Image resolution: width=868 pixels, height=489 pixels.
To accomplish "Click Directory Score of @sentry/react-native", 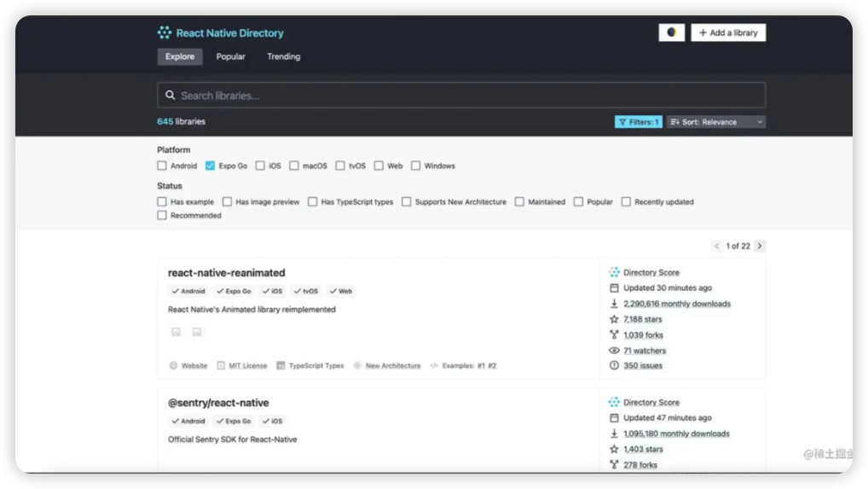I will pos(651,403).
